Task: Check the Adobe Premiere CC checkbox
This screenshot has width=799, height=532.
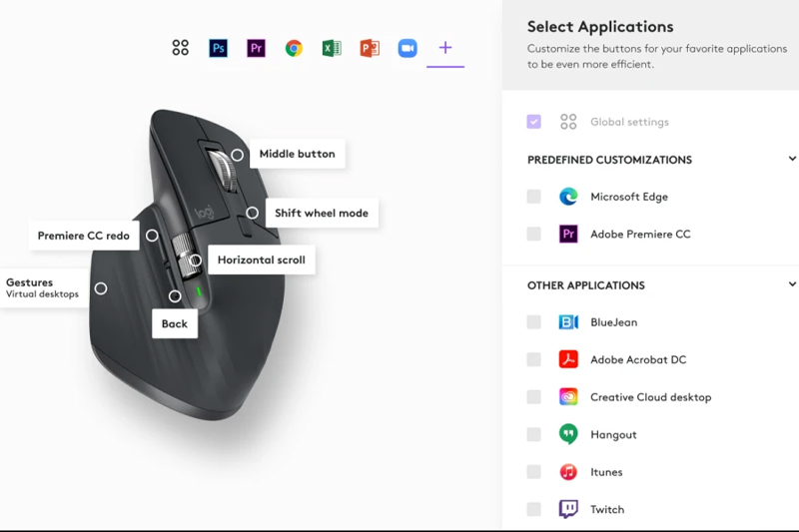Action: [534, 235]
